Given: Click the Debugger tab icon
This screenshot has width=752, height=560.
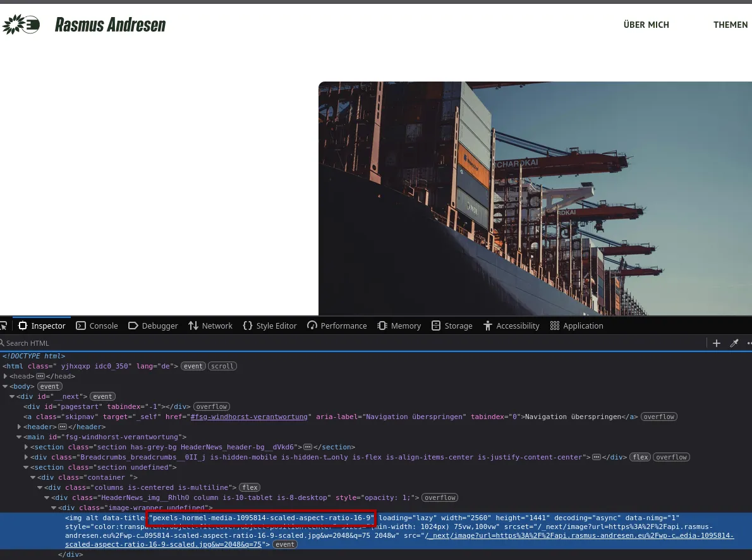Looking at the screenshot, I should click(x=133, y=326).
